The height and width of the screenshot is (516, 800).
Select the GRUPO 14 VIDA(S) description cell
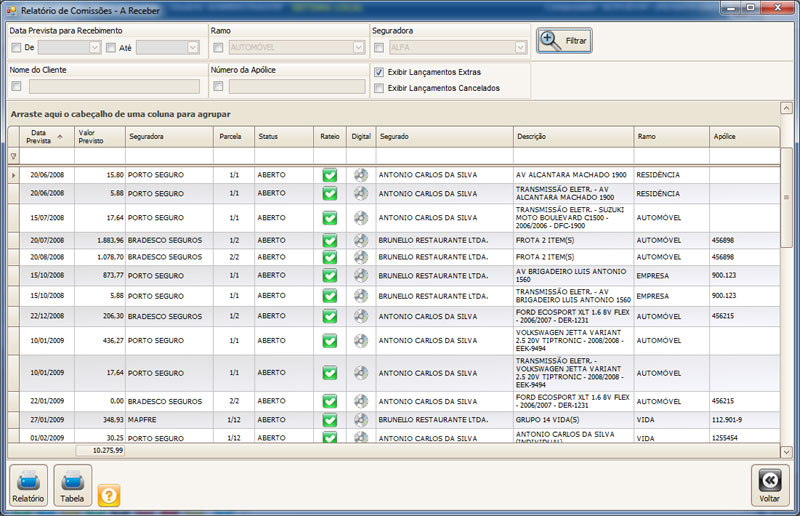point(574,420)
